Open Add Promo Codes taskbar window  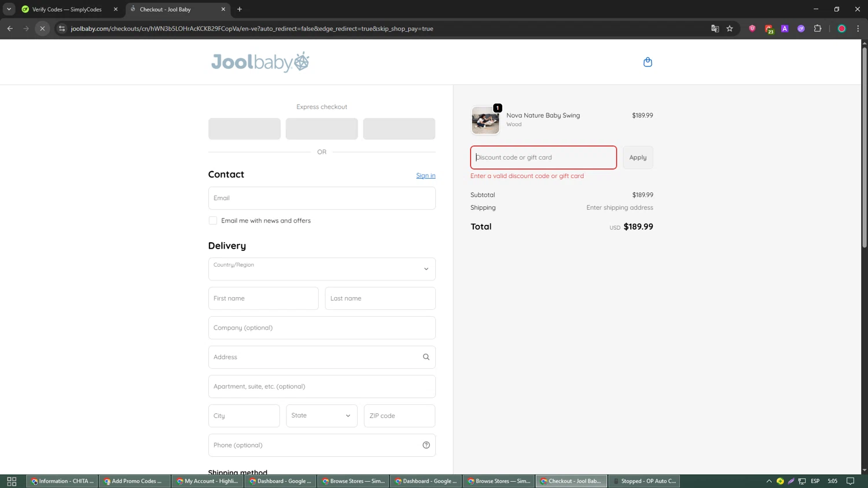tap(135, 481)
